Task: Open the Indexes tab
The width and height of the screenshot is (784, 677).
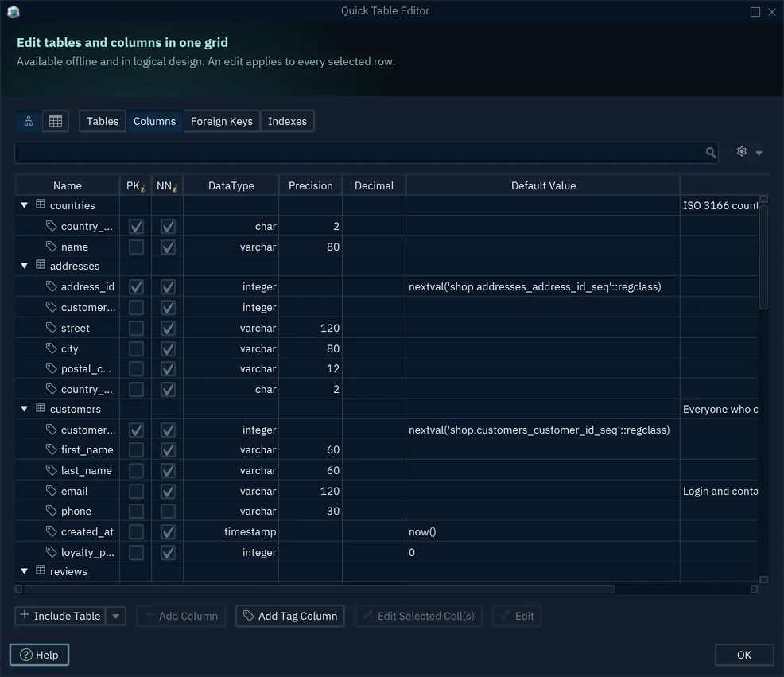Action: [x=287, y=121]
